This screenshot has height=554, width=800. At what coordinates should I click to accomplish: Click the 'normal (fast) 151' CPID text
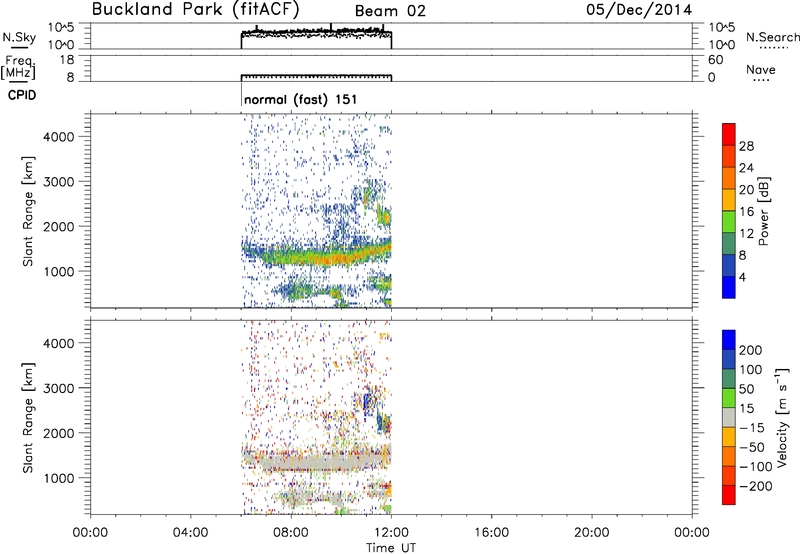pyautogui.click(x=301, y=99)
